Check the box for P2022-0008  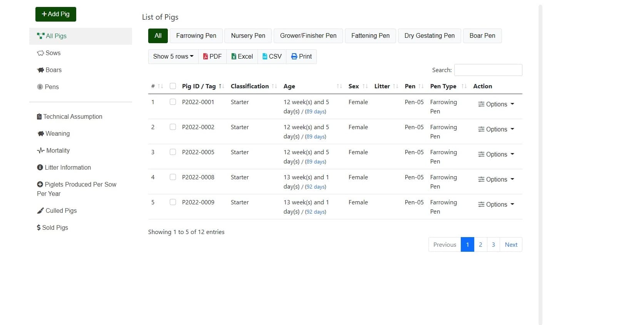click(173, 177)
